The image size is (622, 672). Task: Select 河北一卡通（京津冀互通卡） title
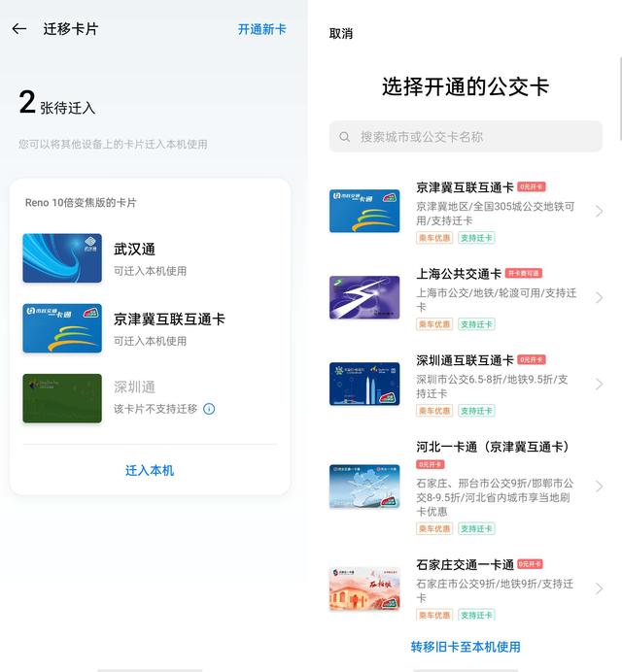(495, 447)
